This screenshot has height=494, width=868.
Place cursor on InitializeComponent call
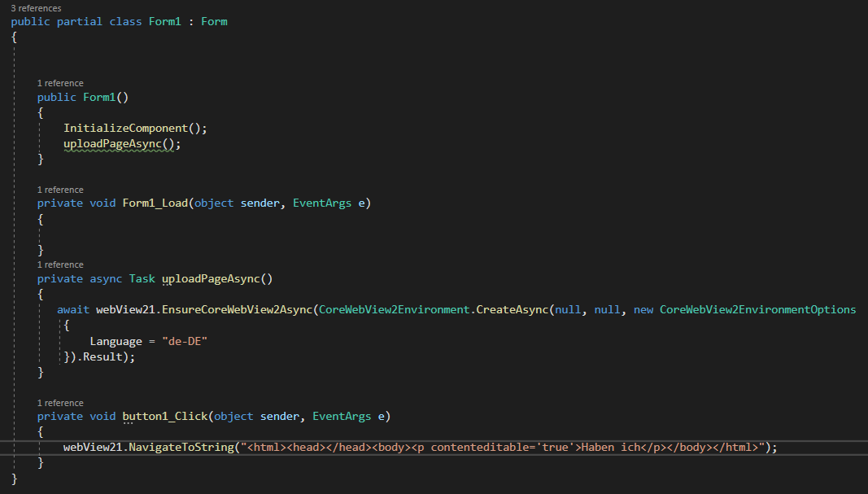click(x=125, y=129)
